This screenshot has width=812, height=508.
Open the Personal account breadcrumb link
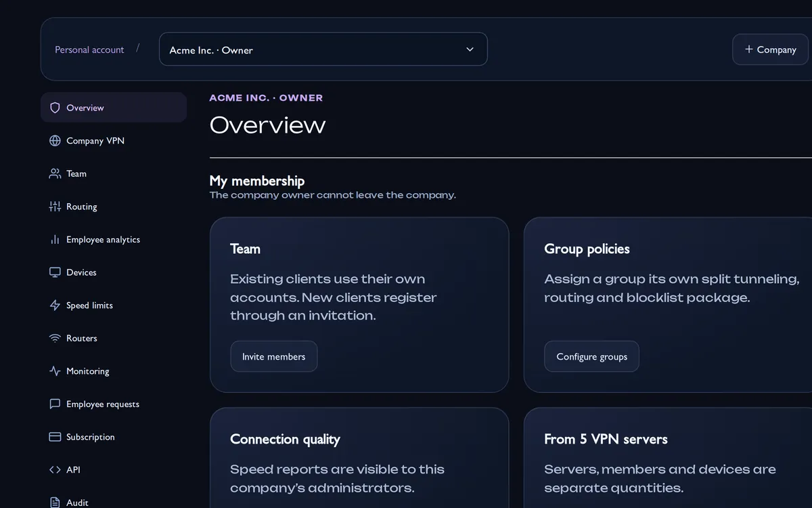[89, 49]
